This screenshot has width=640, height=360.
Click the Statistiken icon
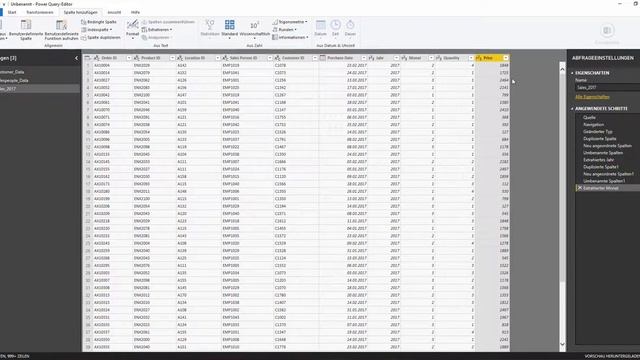pos(210,24)
